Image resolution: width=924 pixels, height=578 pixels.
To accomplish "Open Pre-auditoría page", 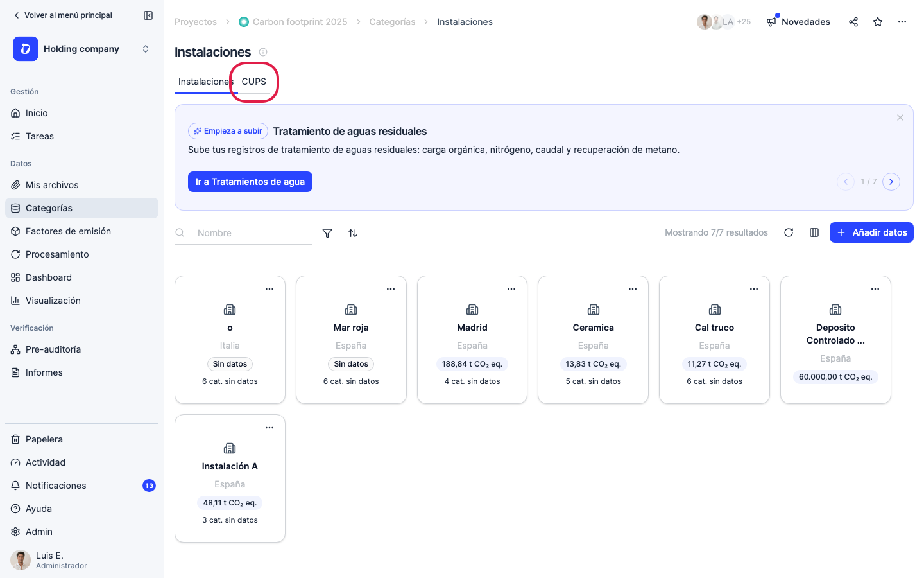I will 81,349.
